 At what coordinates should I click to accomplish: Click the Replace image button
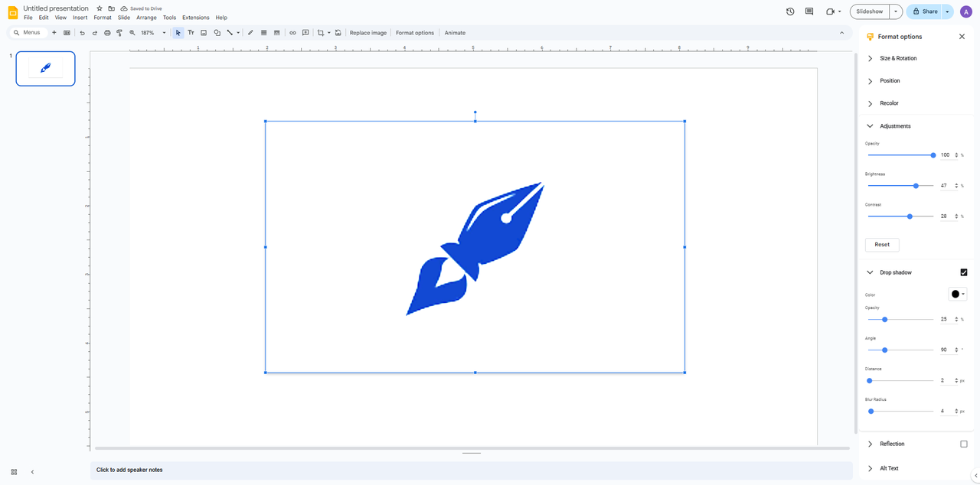(x=368, y=33)
